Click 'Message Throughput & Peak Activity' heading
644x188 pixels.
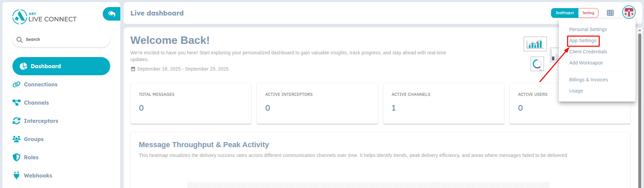(x=204, y=145)
